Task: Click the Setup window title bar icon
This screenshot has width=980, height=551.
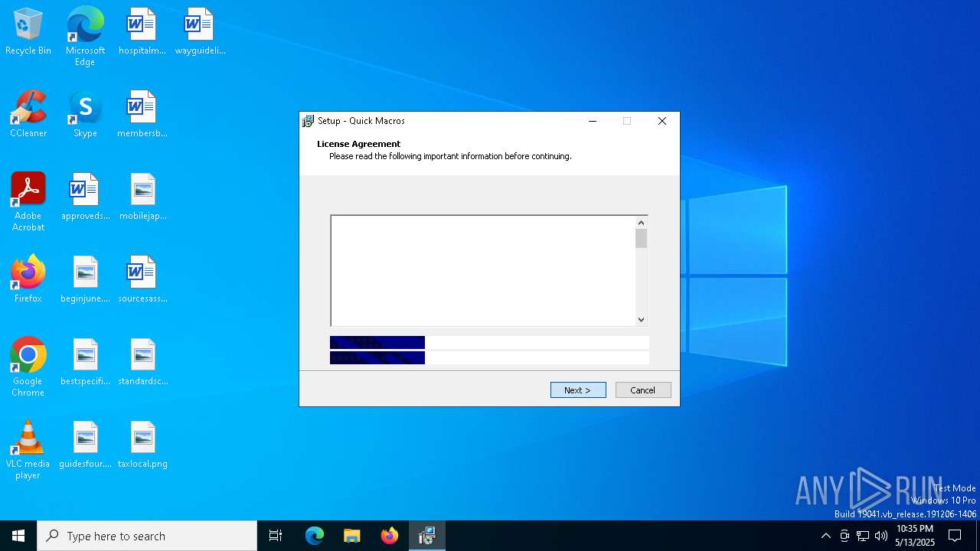Action: [x=309, y=121]
